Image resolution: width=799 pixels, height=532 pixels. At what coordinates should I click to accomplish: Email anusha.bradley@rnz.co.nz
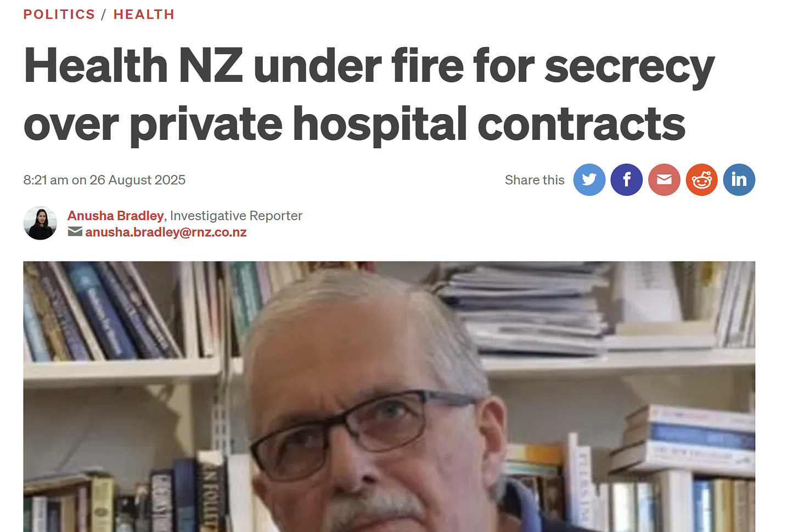click(166, 232)
